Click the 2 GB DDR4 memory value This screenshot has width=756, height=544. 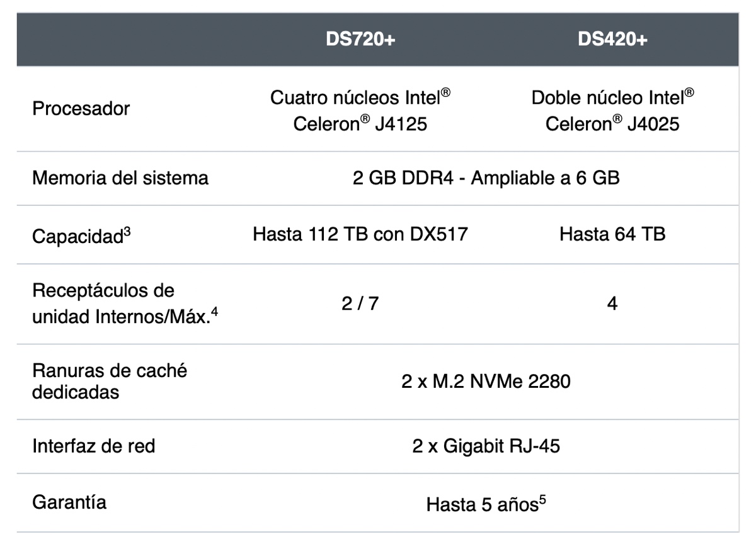click(x=486, y=178)
